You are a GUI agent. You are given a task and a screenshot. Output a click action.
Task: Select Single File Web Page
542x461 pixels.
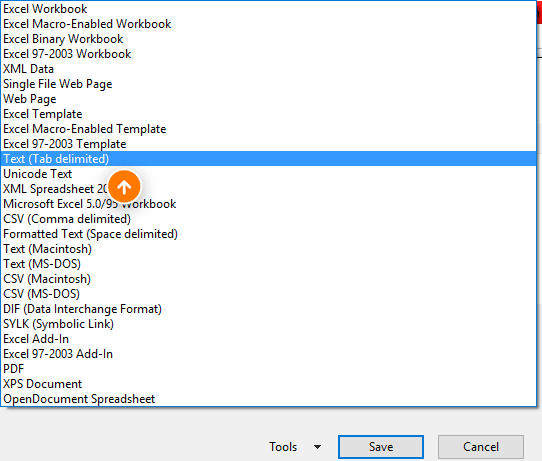pyautogui.click(x=268, y=84)
